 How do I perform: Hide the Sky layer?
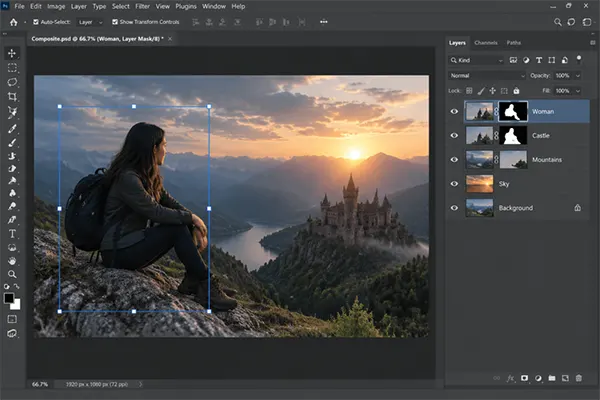(x=454, y=184)
